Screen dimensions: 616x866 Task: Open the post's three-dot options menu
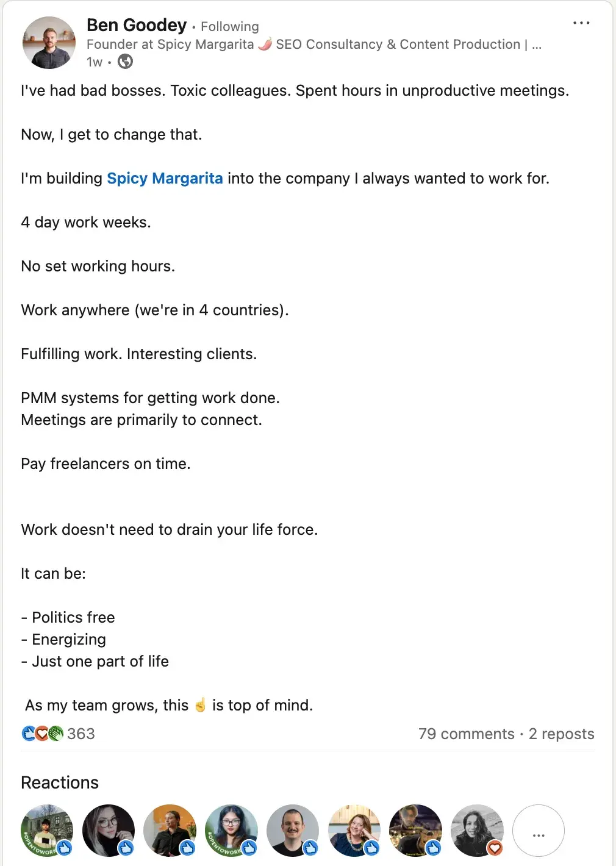pyautogui.click(x=581, y=23)
